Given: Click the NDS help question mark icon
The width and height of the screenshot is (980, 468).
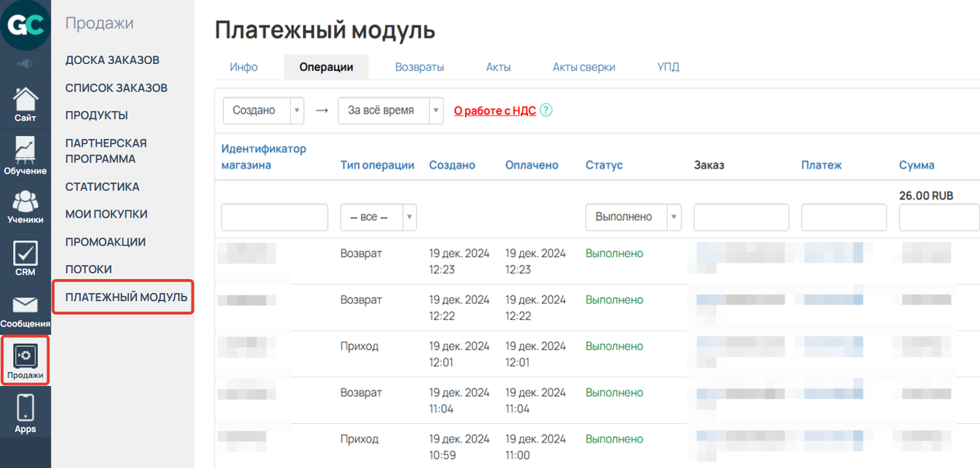Looking at the screenshot, I should (x=546, y=110).
